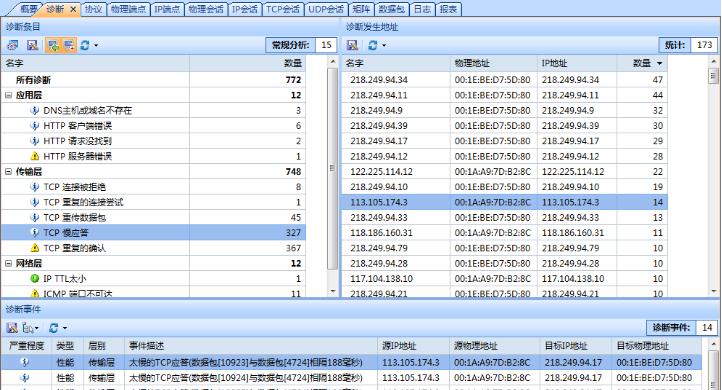Click the 诊断条目 list vertical scrollbar thumb
Viewport: 722px width, 390px height.
(x=332, y=168)
